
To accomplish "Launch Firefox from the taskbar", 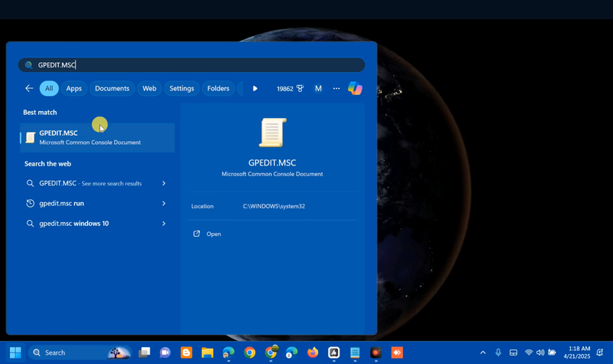I will tap(313, 353).
